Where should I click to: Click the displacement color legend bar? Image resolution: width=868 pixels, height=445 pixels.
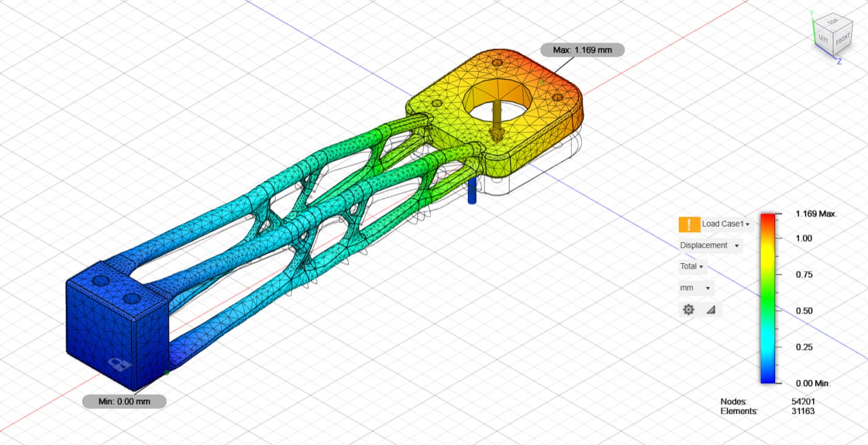[768, 298]
